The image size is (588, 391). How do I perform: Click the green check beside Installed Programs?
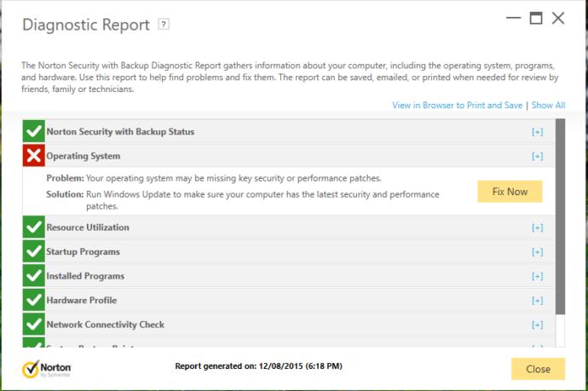point(34,275)
